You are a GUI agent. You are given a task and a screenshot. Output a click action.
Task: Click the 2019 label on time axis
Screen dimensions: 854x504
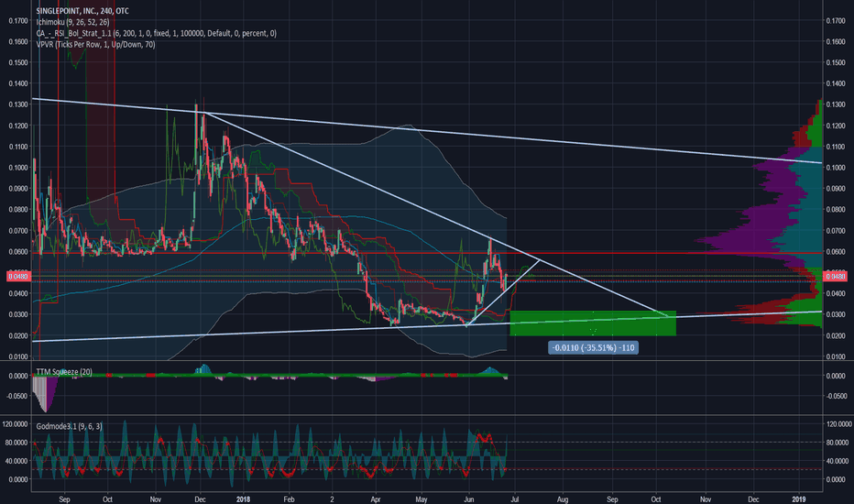pos(799,499)
